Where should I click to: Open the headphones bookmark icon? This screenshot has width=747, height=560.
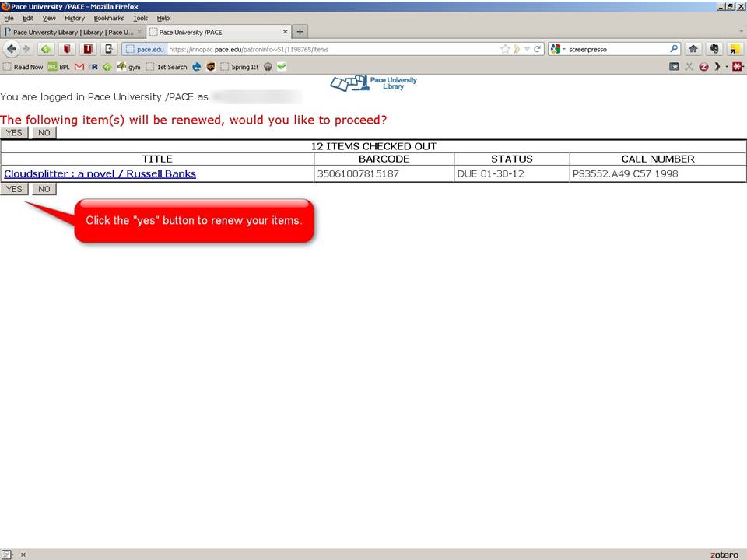coord(268,67)
